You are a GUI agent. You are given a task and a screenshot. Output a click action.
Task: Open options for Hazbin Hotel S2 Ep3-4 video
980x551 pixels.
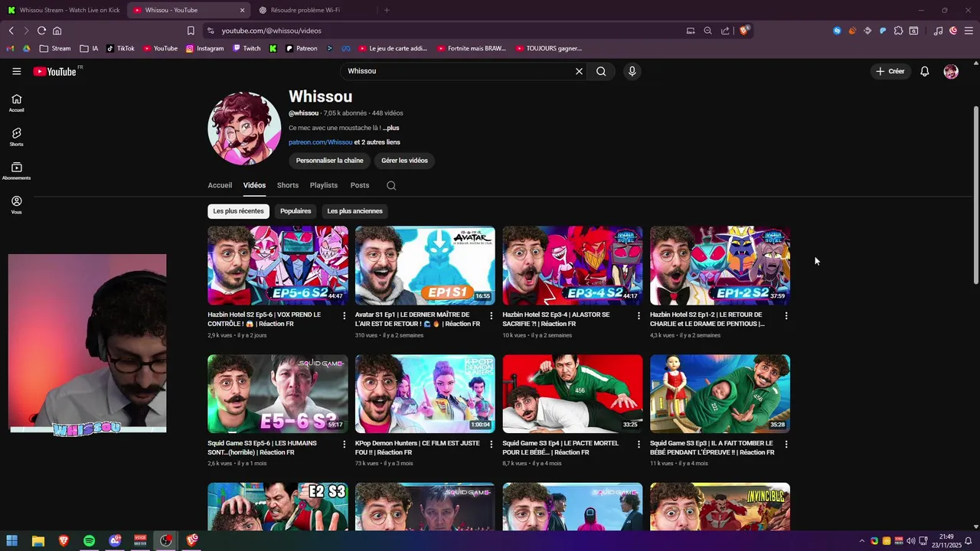[x=639, y=315]
